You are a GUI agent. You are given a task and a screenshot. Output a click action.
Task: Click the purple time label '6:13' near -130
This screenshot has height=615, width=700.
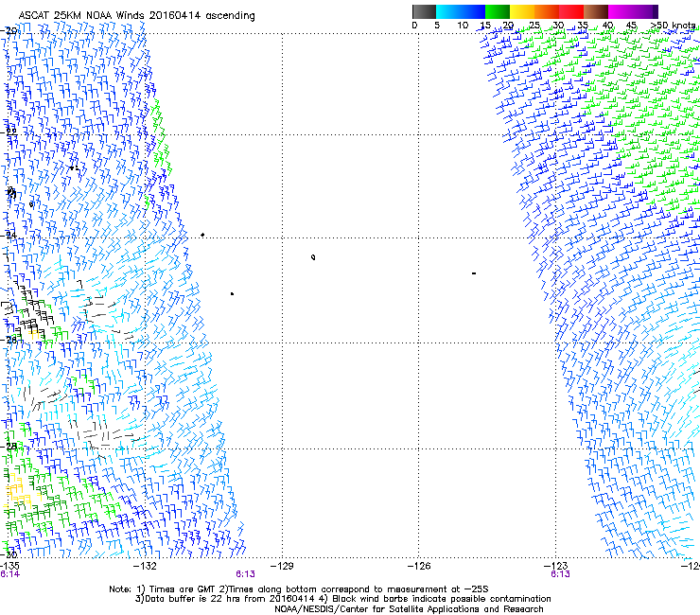tap(246, 574)
